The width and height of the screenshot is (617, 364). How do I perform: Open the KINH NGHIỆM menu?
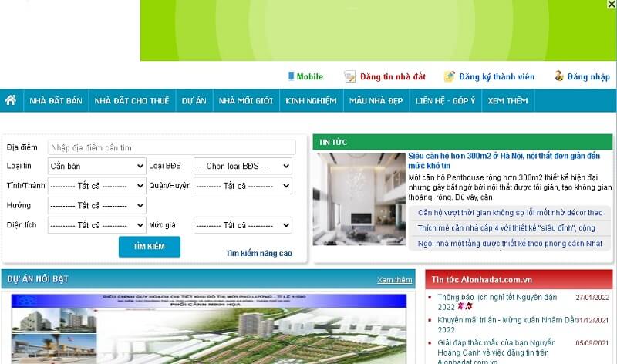[x=312, y=101]
